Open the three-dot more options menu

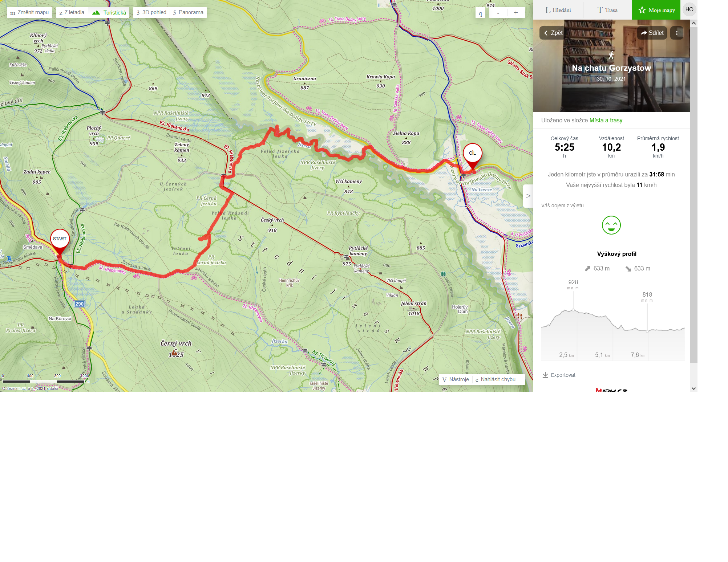click(677, 33)
